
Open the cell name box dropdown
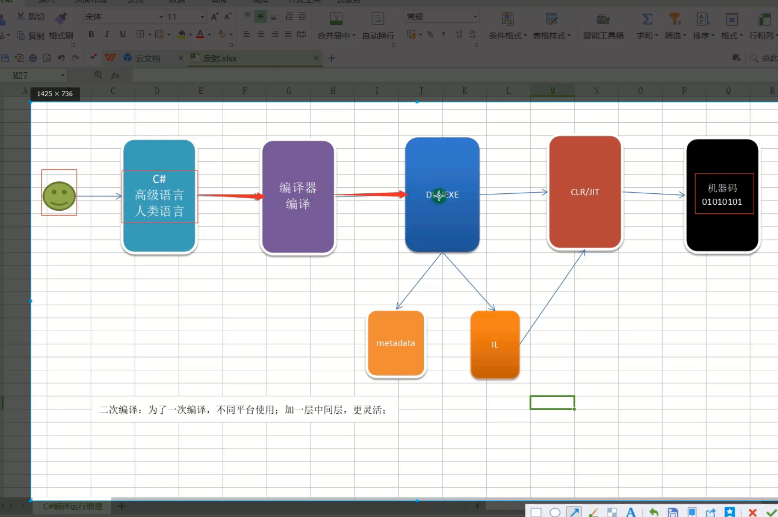click(x=63, y=75)
